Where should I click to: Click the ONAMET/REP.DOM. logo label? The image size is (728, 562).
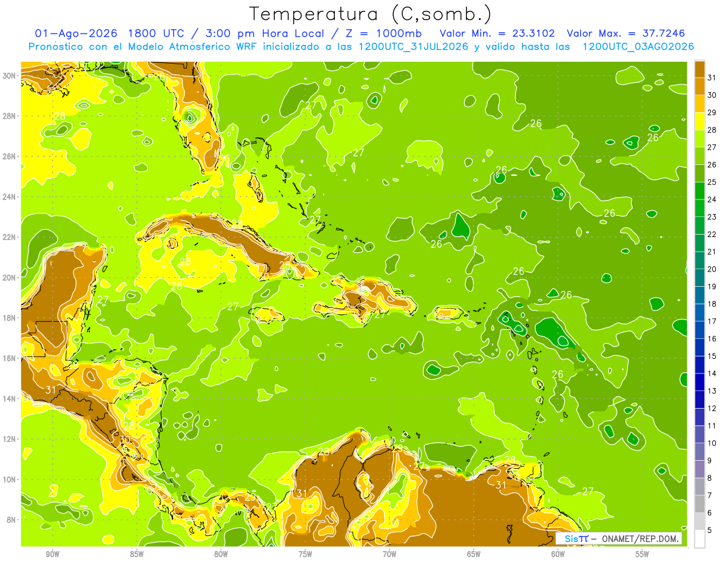coord(639,539)
